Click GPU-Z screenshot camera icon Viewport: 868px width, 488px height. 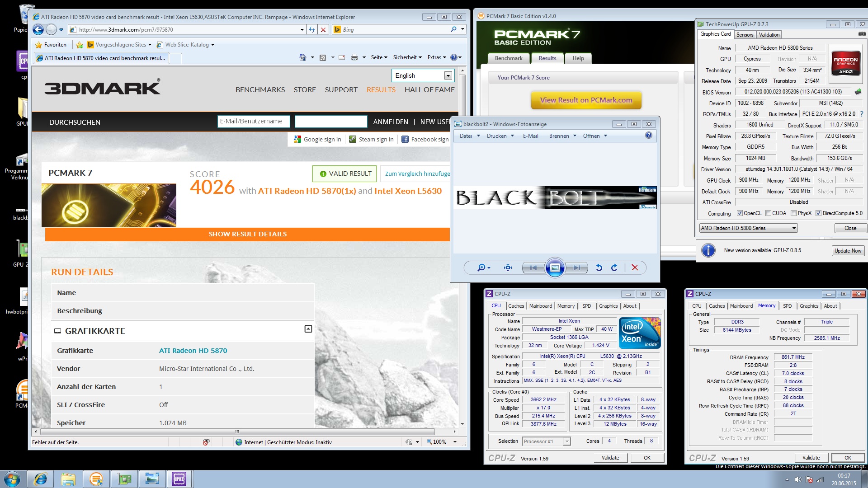tap(862, 34)
